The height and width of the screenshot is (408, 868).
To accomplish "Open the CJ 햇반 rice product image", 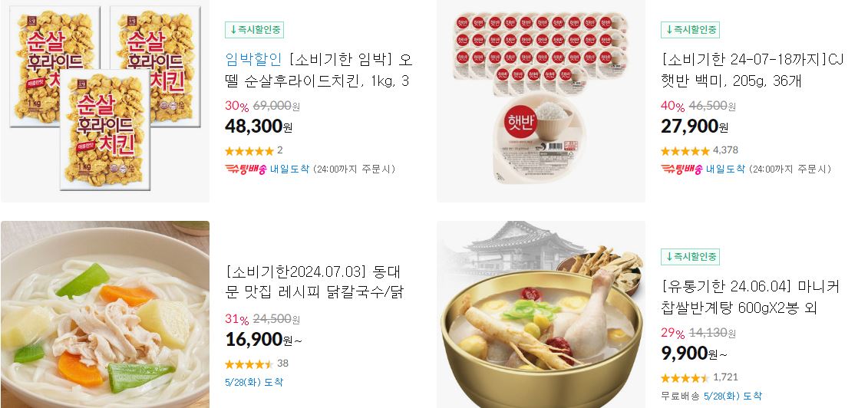I will click(541, 100).
